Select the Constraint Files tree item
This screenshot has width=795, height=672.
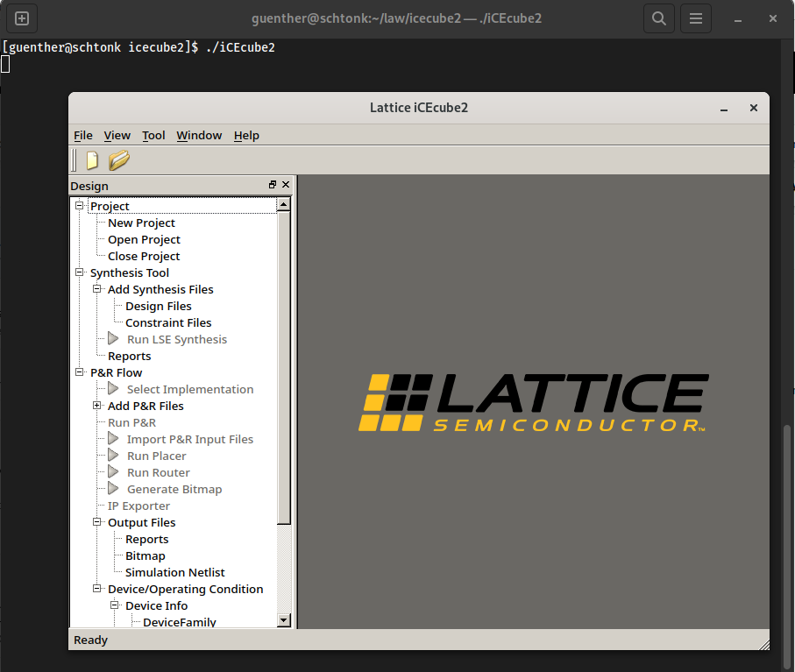pyautogui.click(x=168, y=322)
